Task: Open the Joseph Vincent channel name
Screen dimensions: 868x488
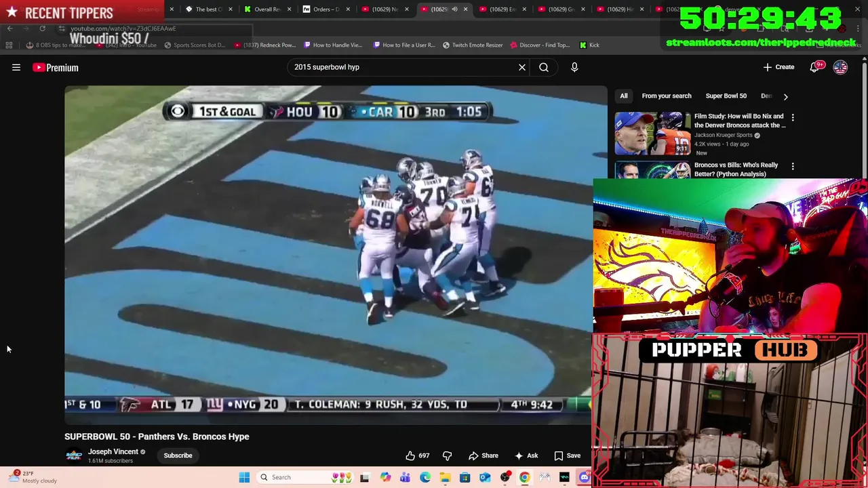Action: (x=113, y=451)
